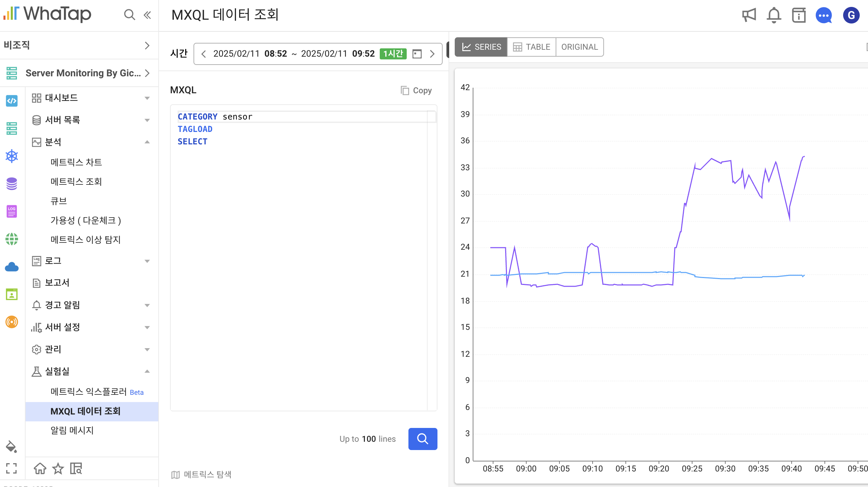Open notifications bell icon
868x487 pixels.
[774, 15]
